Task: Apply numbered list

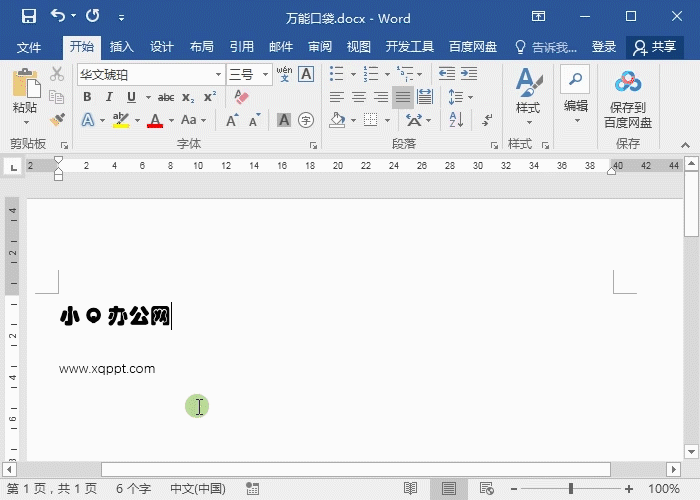Action: (x=371, y=74)
